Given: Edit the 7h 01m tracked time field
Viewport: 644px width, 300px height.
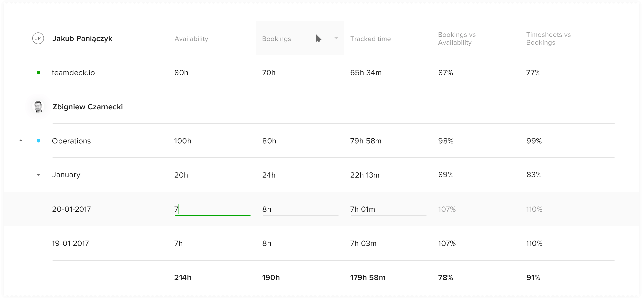Looking at the screenshot, I should 388,209.
